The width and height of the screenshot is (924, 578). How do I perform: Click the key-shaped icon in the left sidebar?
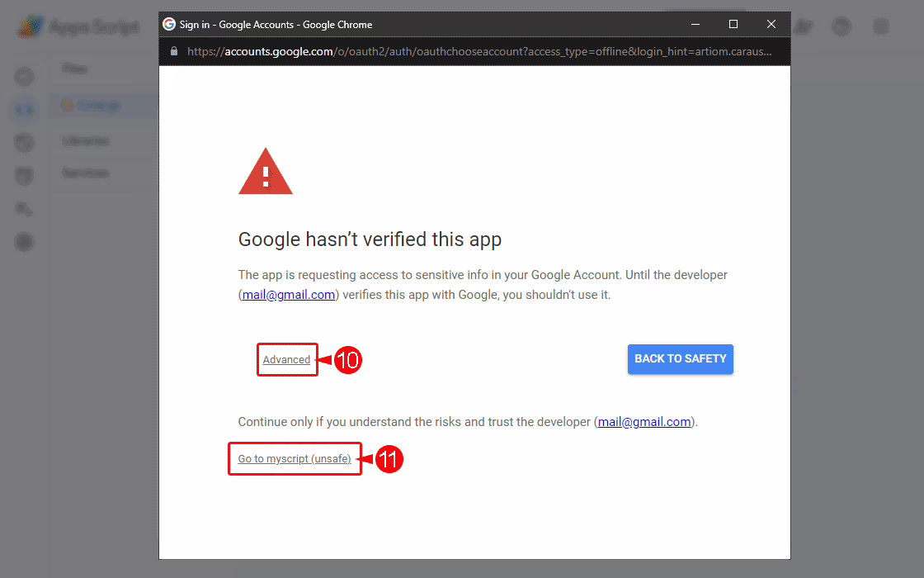click(x=25, y=208)
